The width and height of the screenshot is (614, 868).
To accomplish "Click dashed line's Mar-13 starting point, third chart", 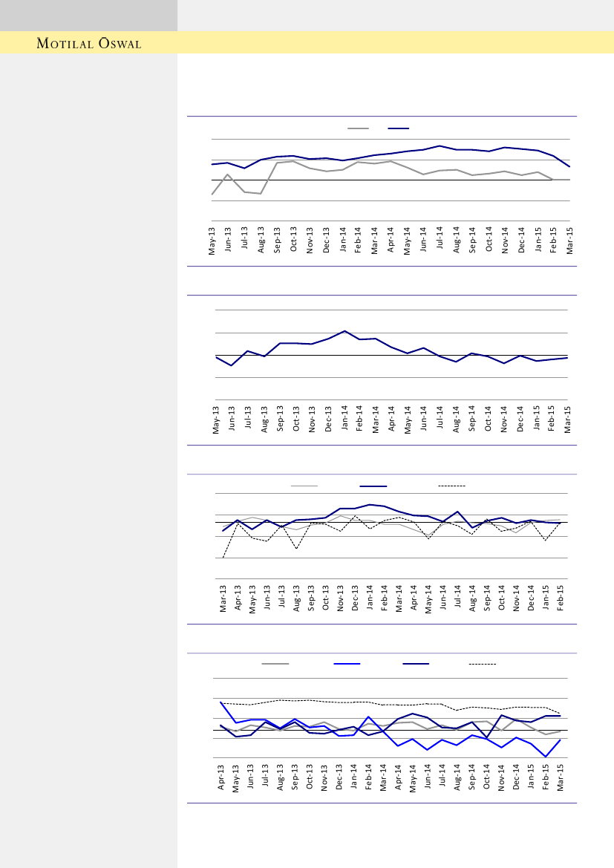I will pos(223,558).
